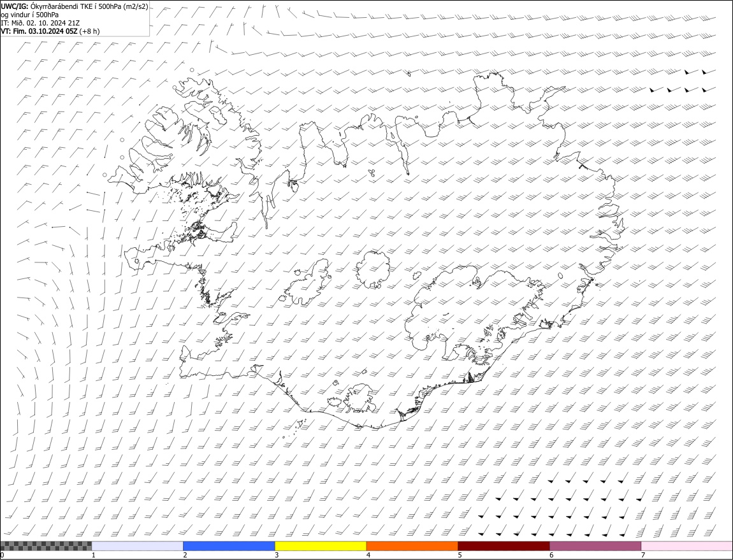Click the legend label '7'
This screenshot has height=560, width=733.
click(643, 556)
